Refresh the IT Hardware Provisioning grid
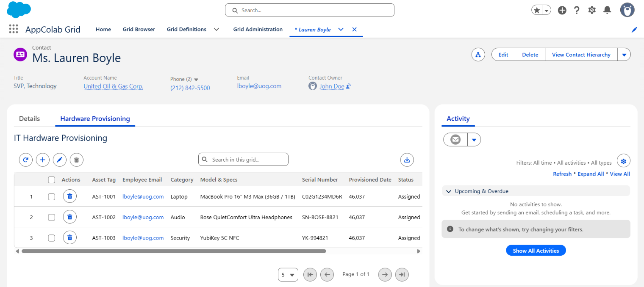 pos(26,160)
